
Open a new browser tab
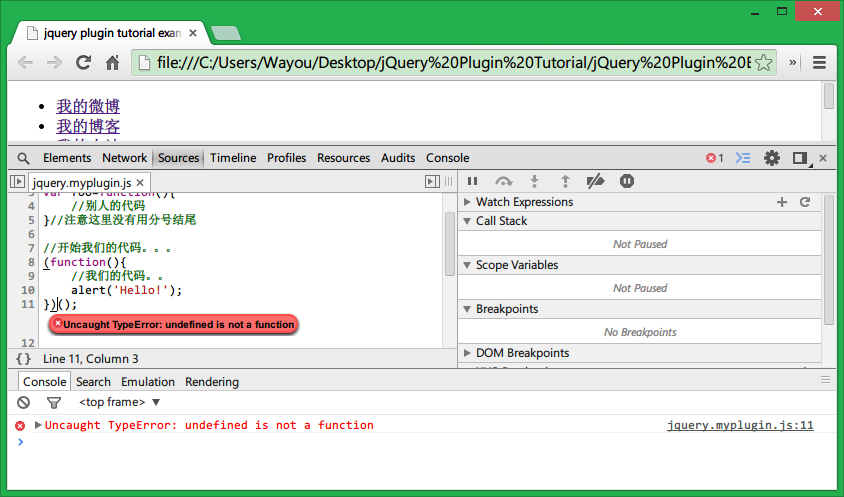click(226, 33)
